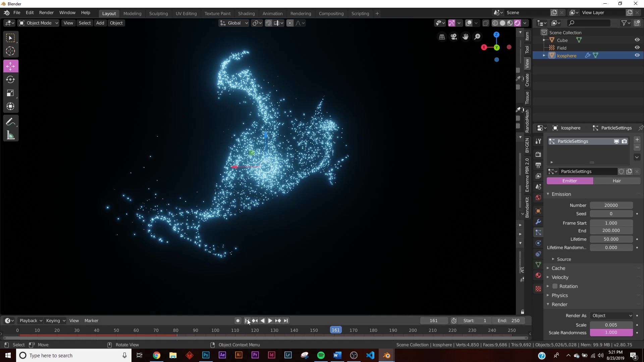The image size is (644, 362).
Task: Click the Emitter particle type button
Action: pyautogui.click(x=570, y=181)
